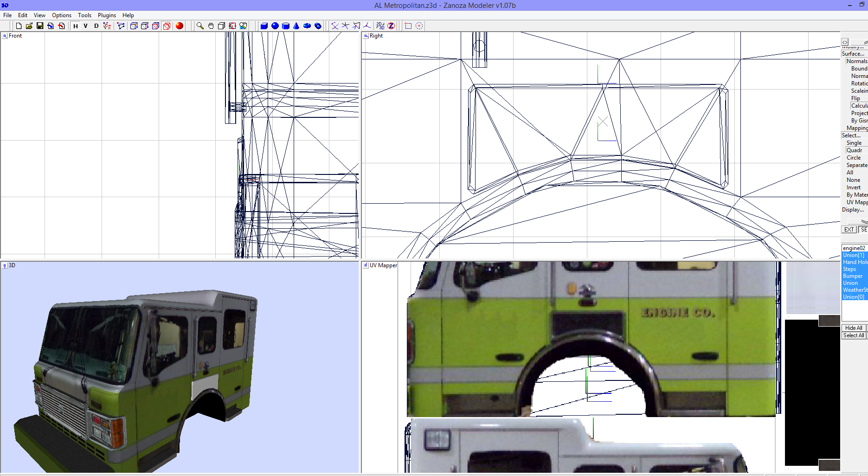
Task: Toggle horizontal view with H button
Action: [75, 26]
